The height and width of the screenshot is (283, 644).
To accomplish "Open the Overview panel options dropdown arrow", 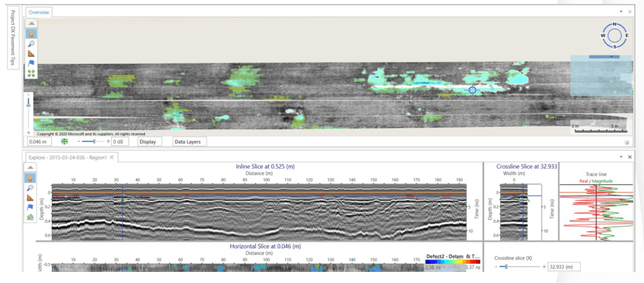I will click(621, 11).
